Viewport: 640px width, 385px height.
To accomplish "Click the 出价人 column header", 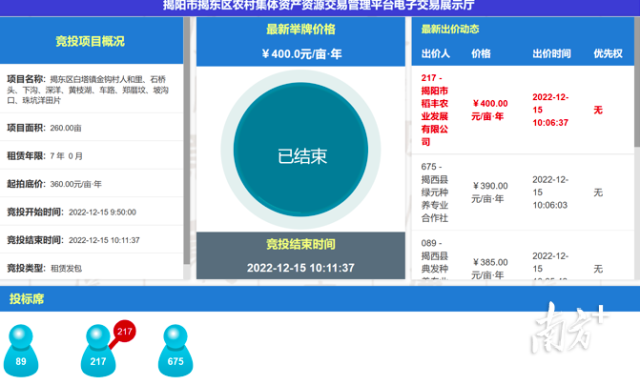I will pos(436,54).
